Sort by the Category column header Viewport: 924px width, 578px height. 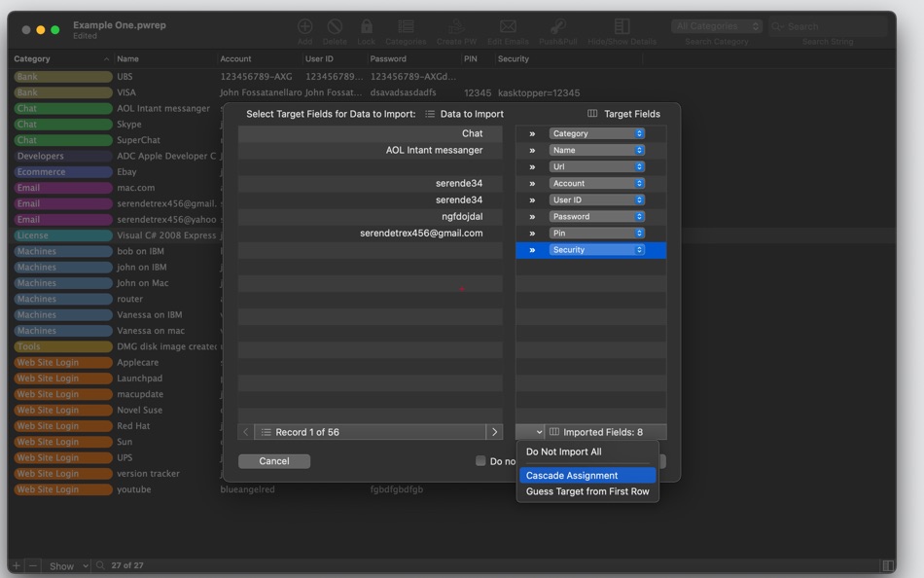click(x=59, y=59)
